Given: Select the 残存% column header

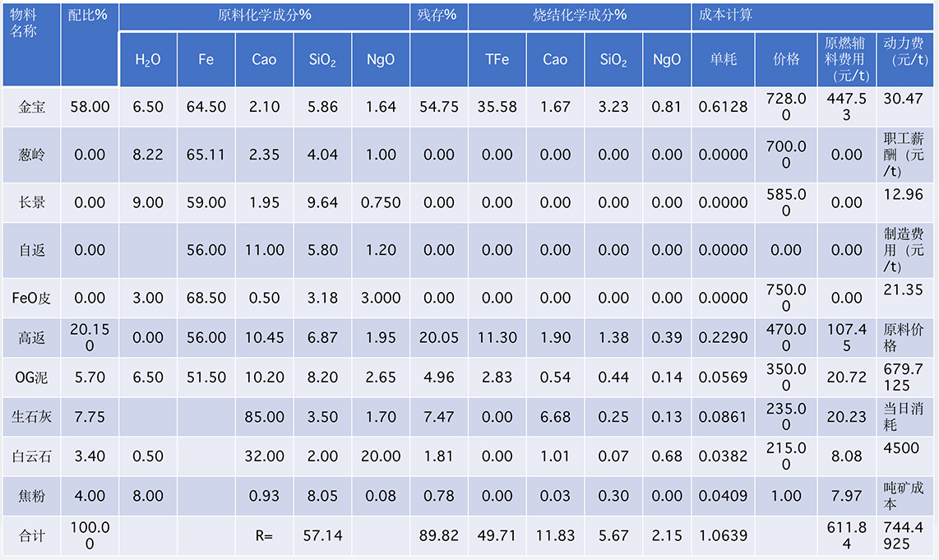Looking at the screenshot, I should tap(438, 16).
